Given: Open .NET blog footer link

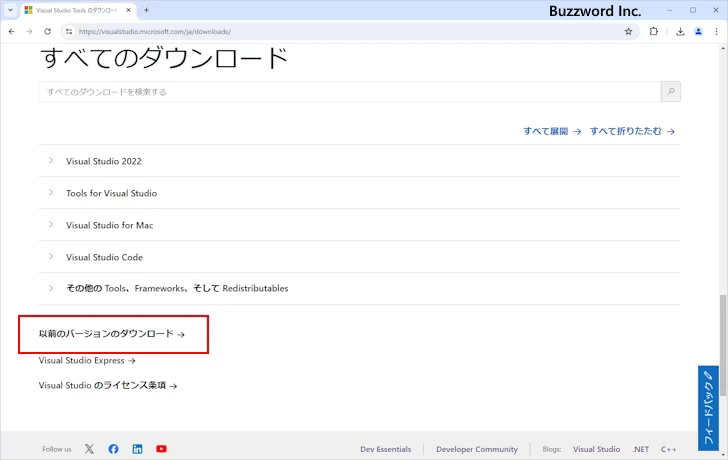Looking at the screenshot, I should pyautogui.click(x=641, y=449).
